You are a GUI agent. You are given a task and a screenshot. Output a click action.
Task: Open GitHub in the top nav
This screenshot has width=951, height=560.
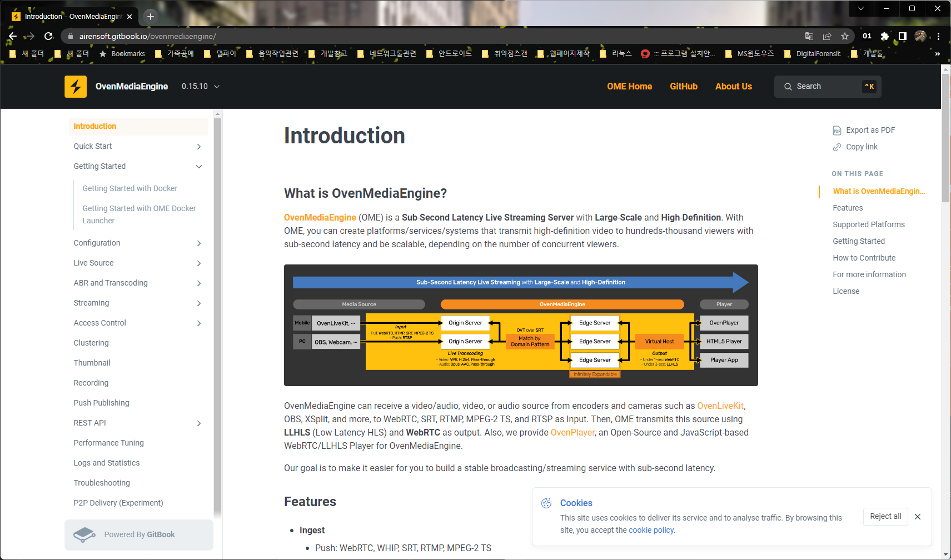[x=684, y=87]
